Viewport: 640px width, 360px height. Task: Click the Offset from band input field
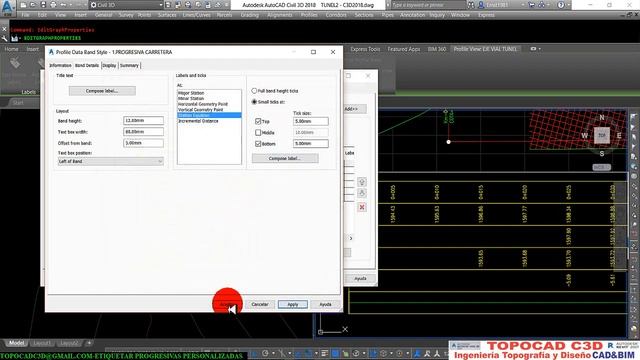143,143
